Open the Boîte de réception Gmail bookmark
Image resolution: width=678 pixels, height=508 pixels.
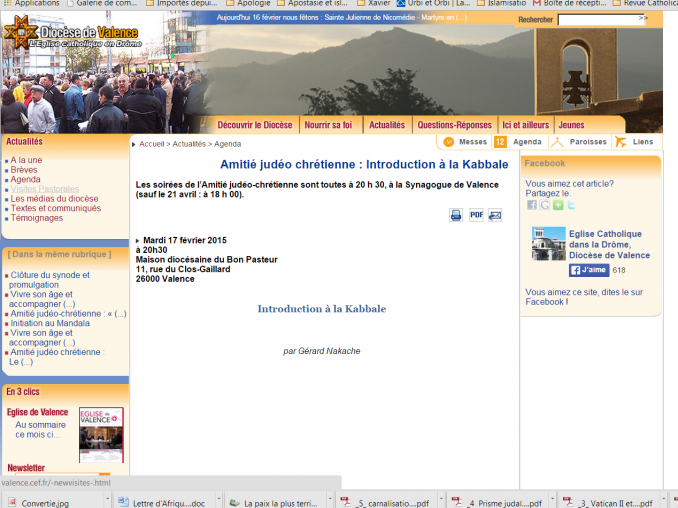click(570, 3)
